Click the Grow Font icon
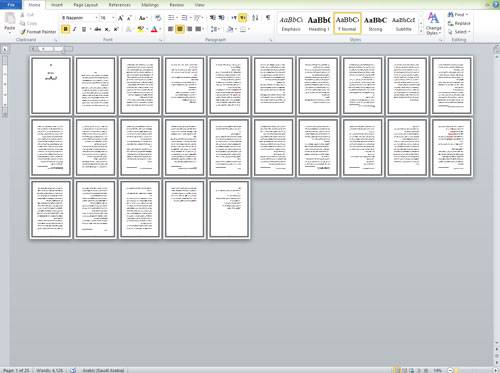The image size is (500, 373). pos(120,18)
